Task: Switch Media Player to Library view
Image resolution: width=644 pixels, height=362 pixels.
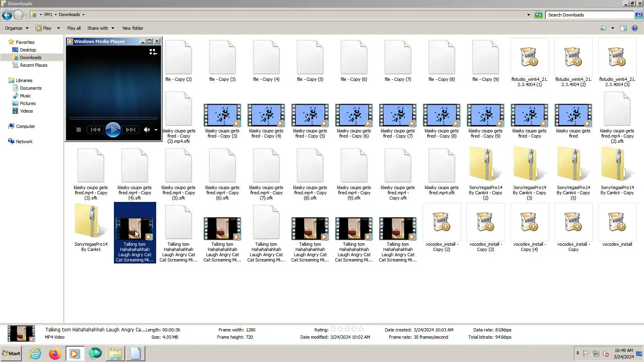Action: [x=153, y=52]
